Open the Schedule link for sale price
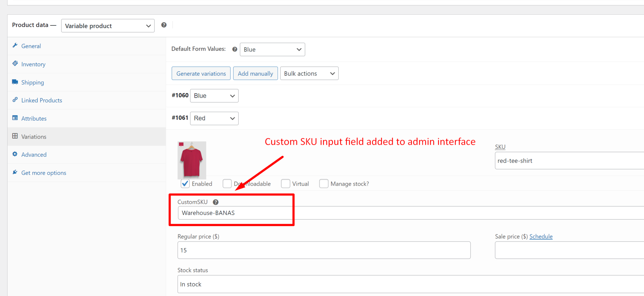Viewport: 644px width, 296px height. pos(541,236)
